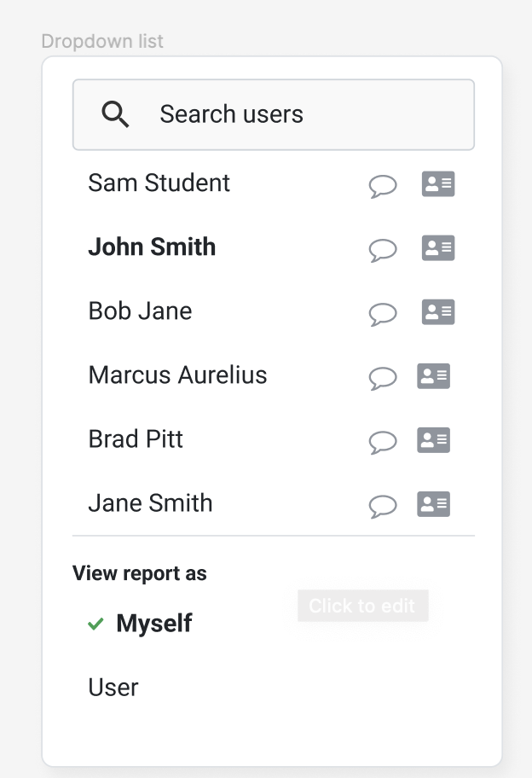The image size is (532, 778).
Task: Open Bob Jane's profile card icon
Action: [438, 312]
